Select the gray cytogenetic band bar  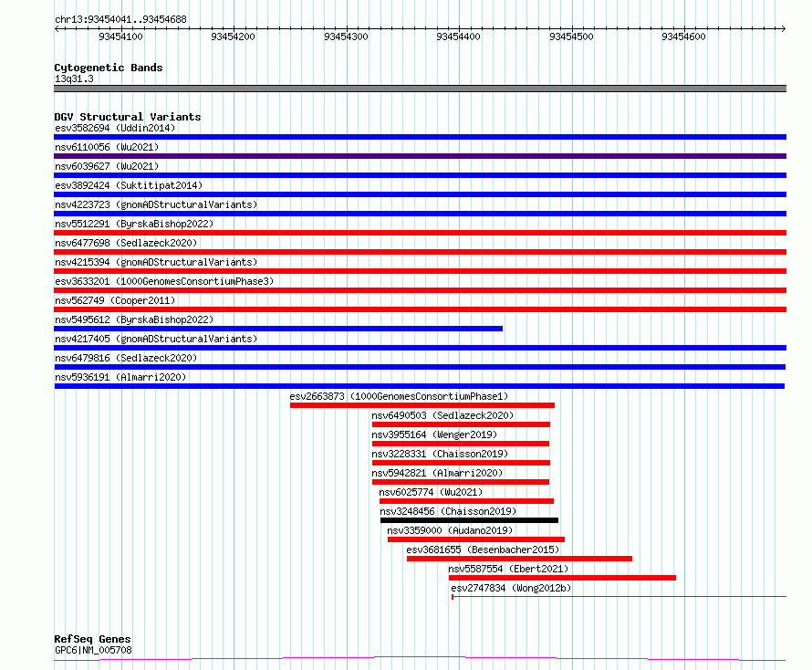click(x=420, y=89)
